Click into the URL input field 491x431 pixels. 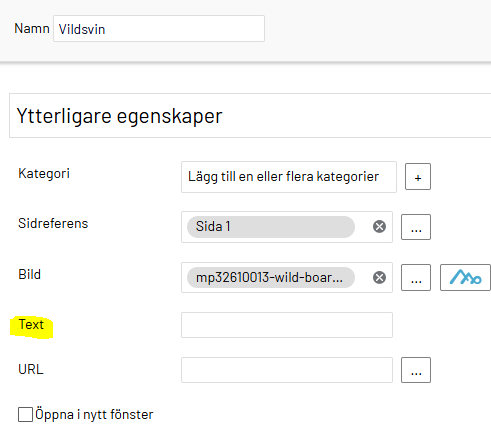(287, 370)
